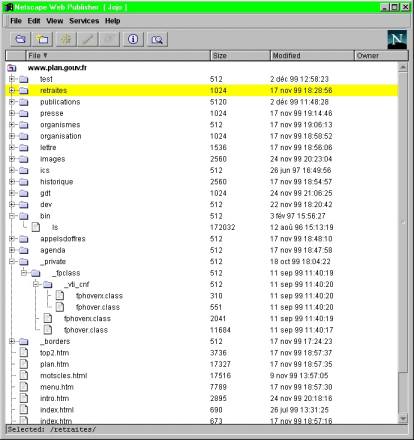The image size is (414, 440).
Task: Click the new folder toolbar icon
Action: (42, 39)
